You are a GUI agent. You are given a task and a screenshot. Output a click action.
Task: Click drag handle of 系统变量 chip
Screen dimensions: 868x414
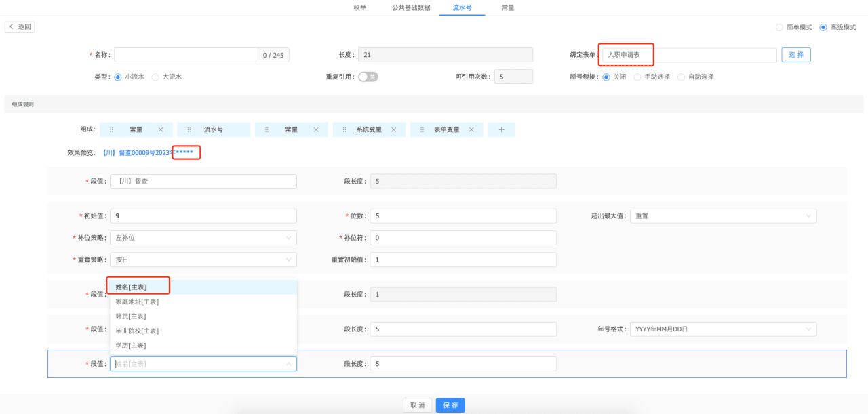[344, 129]
